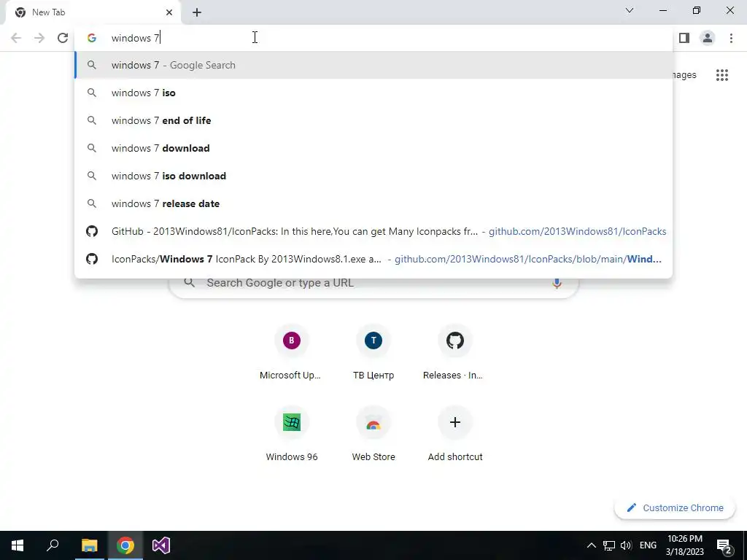Click the Customize Chrome button
Viewport: 747px width, 560px height.
pos(675,507)
